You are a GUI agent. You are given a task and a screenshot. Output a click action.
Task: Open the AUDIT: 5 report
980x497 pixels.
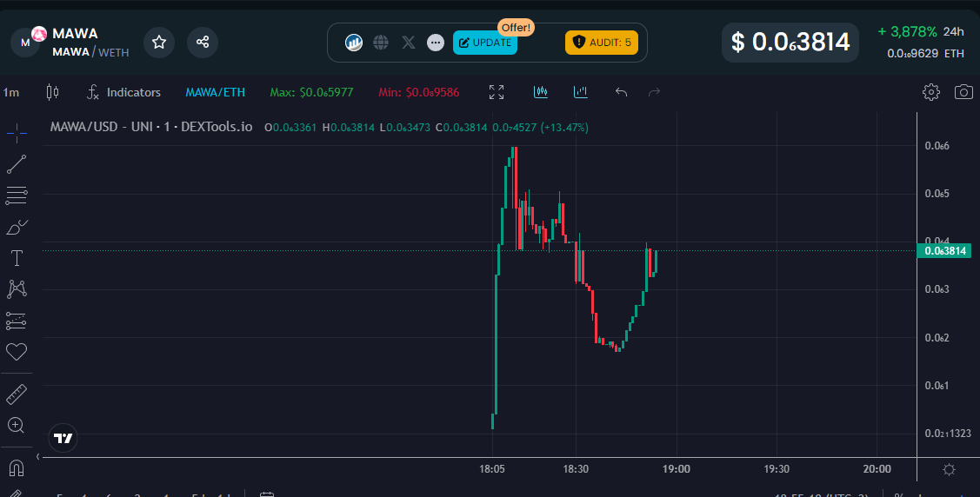coord(602,43)
